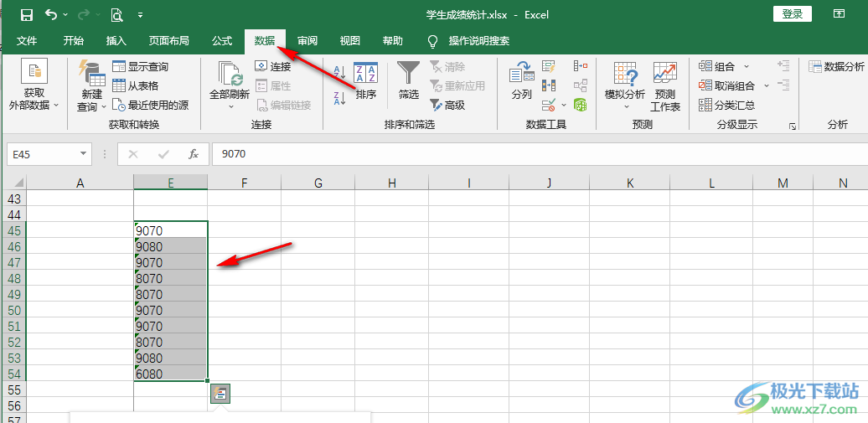Click the 组合 group button
The height and width of the screenshot is (423, 868).
717,67
